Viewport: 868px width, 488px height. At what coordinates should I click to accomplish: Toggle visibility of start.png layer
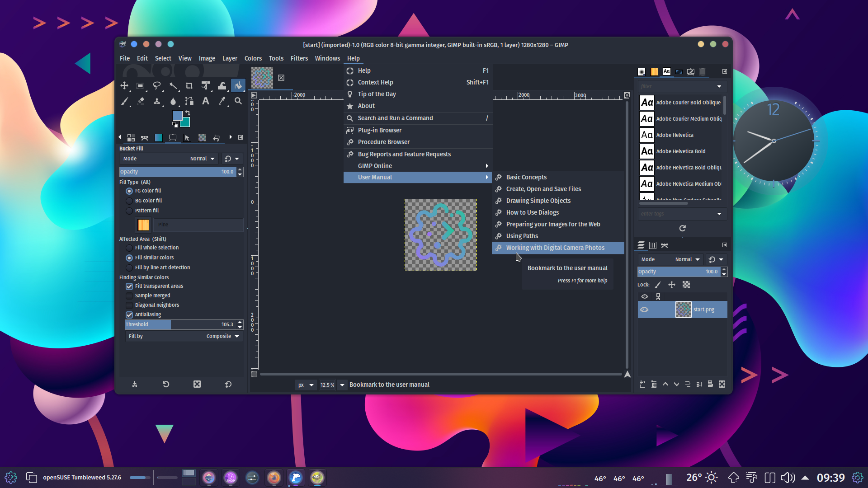[x=645, y=310]
